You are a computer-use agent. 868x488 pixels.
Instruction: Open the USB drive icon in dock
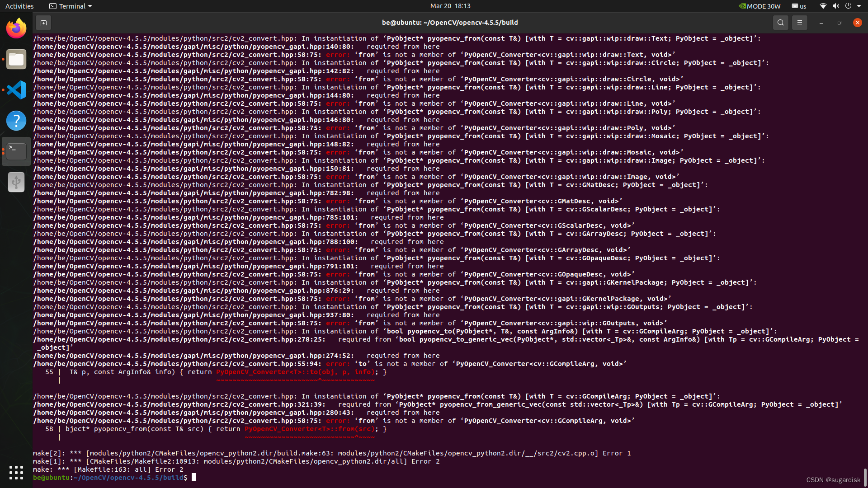(x=16, y=182)
